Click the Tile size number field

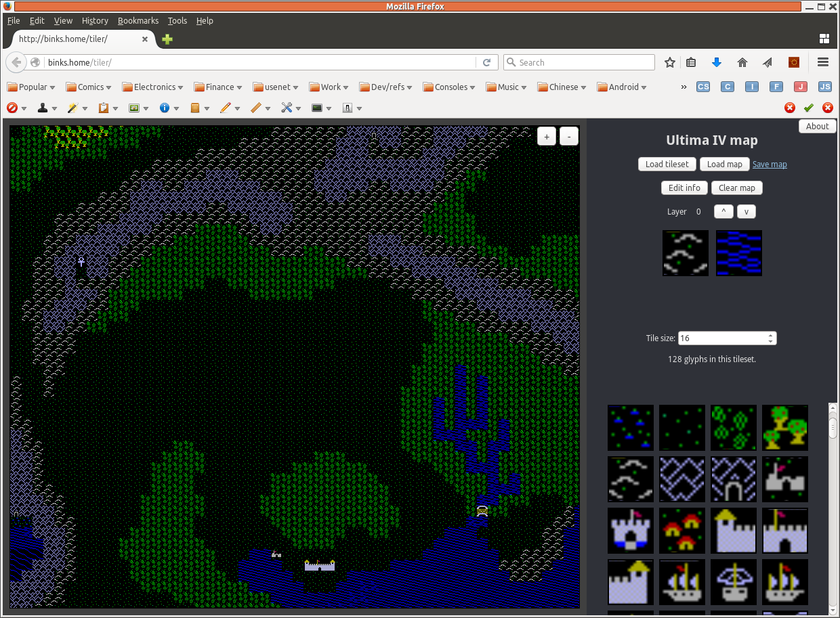727,338
